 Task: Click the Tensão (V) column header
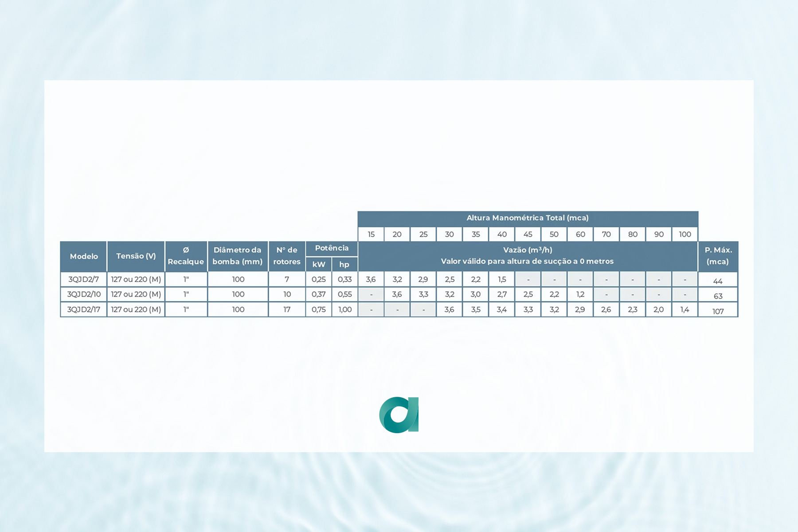point(136,256)
